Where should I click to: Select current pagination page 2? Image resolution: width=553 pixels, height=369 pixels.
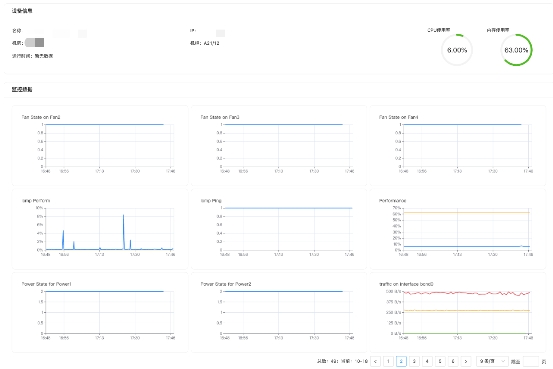401,361
